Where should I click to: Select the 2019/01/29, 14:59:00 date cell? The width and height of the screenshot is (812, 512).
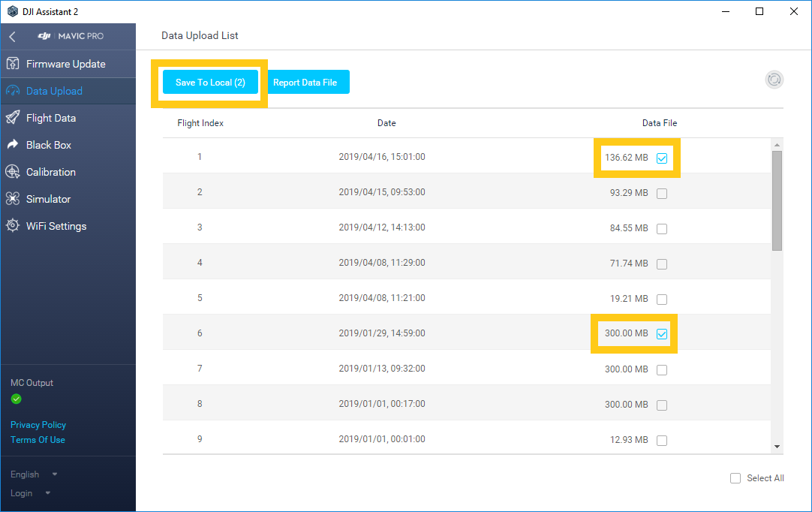click(x=382, y=333)
